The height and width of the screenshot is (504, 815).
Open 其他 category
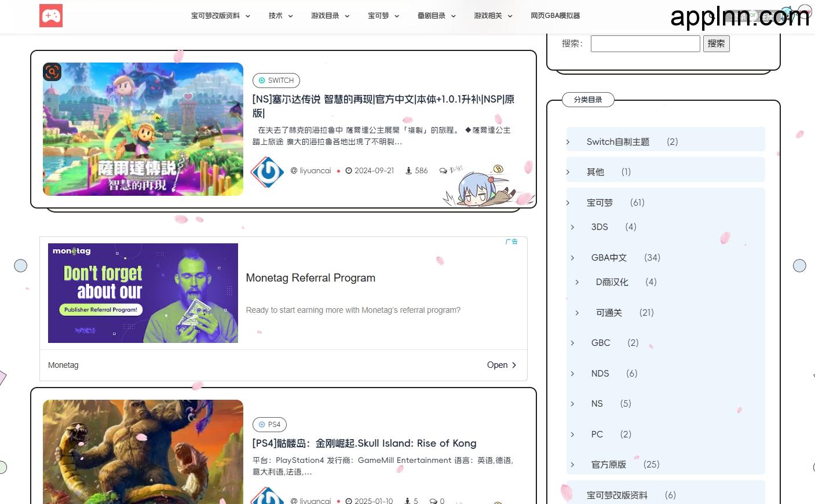click(595, 172)
